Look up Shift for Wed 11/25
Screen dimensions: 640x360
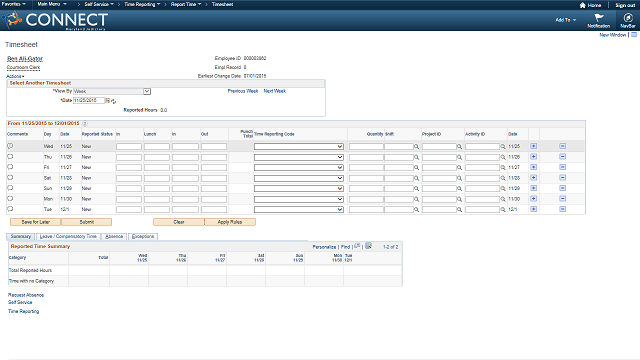[x=417, y=147]
